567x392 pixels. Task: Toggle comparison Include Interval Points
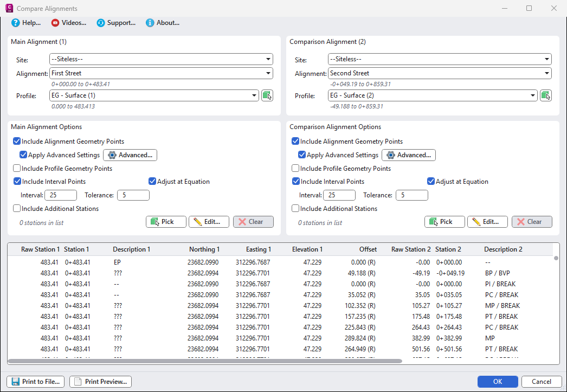click(x=296, y=181)
